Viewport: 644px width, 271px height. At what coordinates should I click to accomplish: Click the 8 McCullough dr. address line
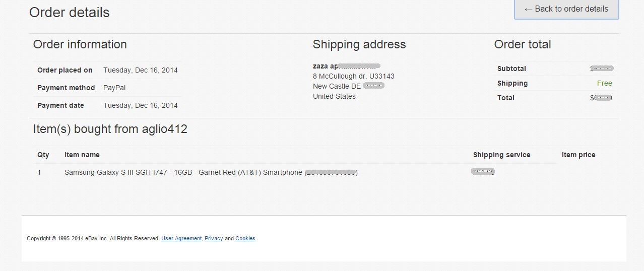pos(354,76)
